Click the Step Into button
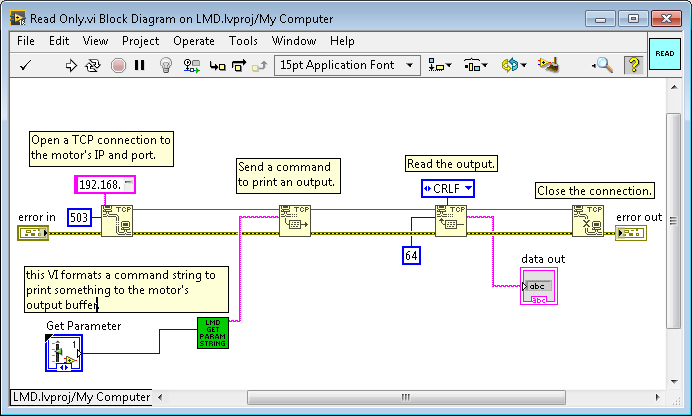The height and width of the screenshot is (416, 692). [x=218, y=66]
